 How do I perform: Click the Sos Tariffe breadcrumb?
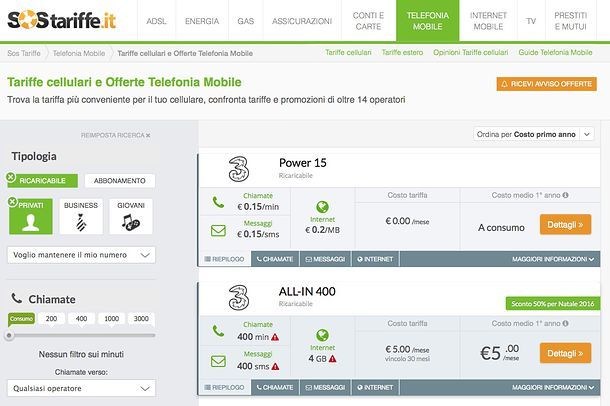click(x=24, y=53)
